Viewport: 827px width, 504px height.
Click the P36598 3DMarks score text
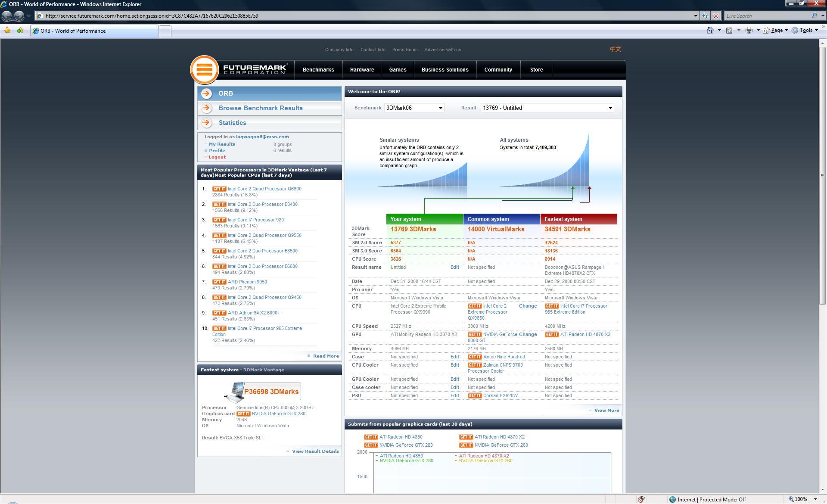271,392
